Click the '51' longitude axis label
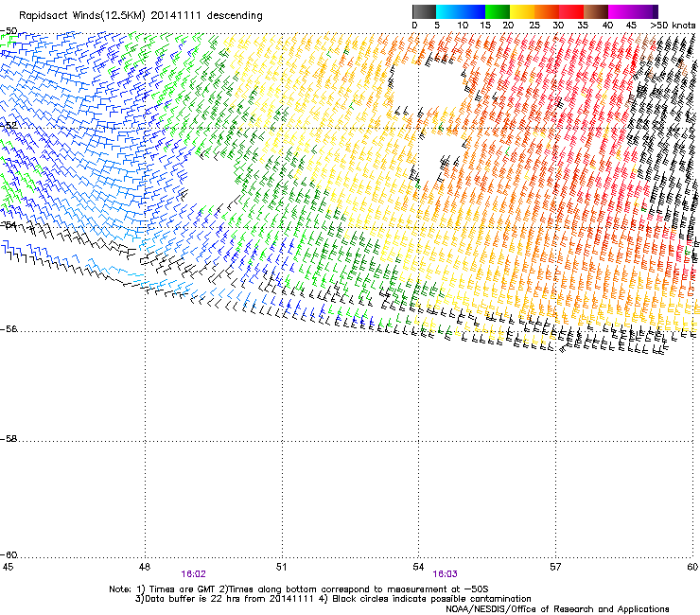 tap(281, 567)
